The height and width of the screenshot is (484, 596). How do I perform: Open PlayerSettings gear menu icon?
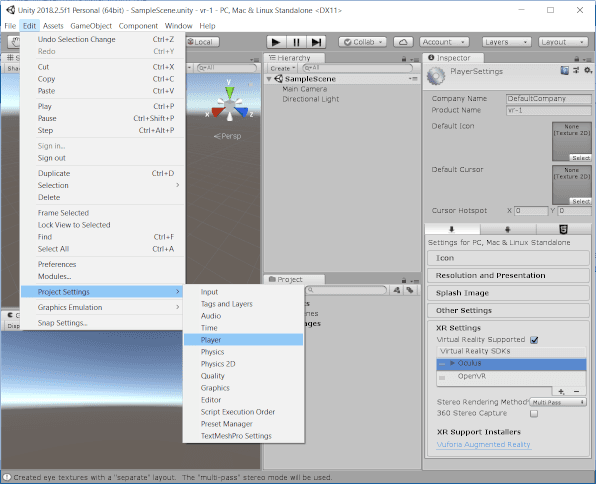[588, 70]
